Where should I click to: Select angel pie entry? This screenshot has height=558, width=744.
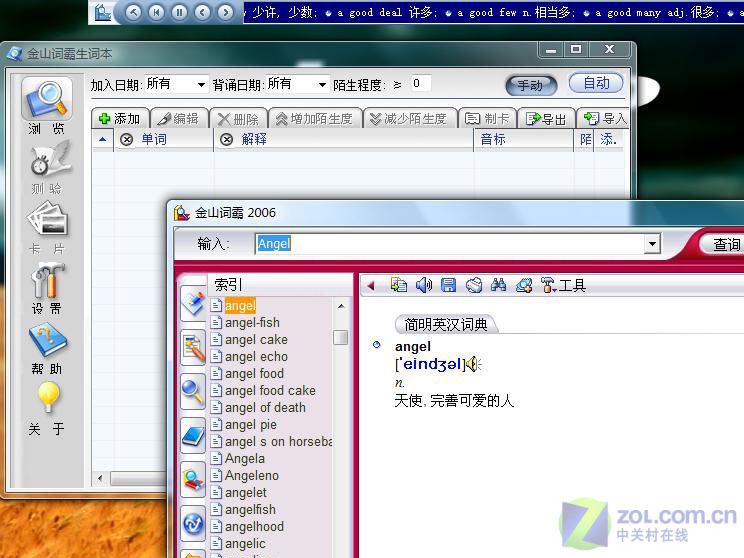click(x=251, y=425)
